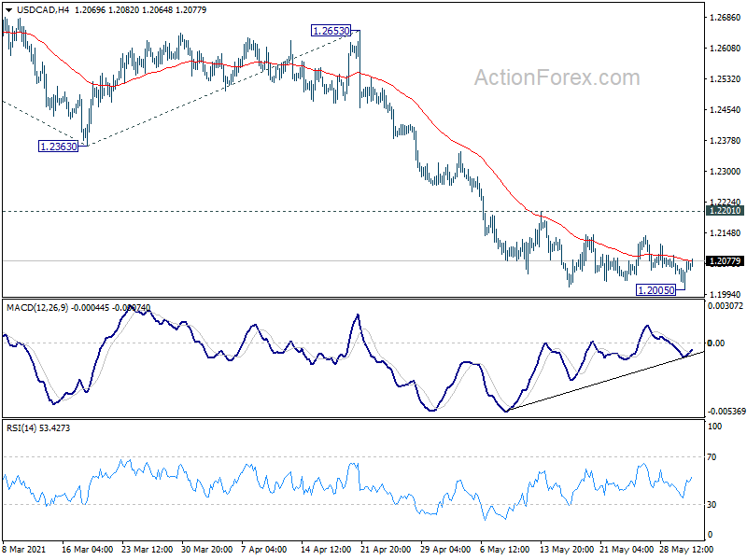
Task: Click the 7 Apr 04:00 time label
Action: 264,549
